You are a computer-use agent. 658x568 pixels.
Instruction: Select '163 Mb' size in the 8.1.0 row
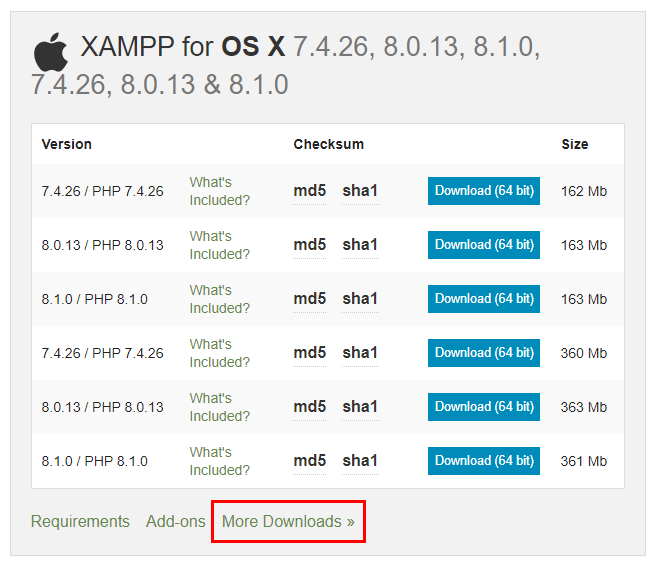[584, 300]
